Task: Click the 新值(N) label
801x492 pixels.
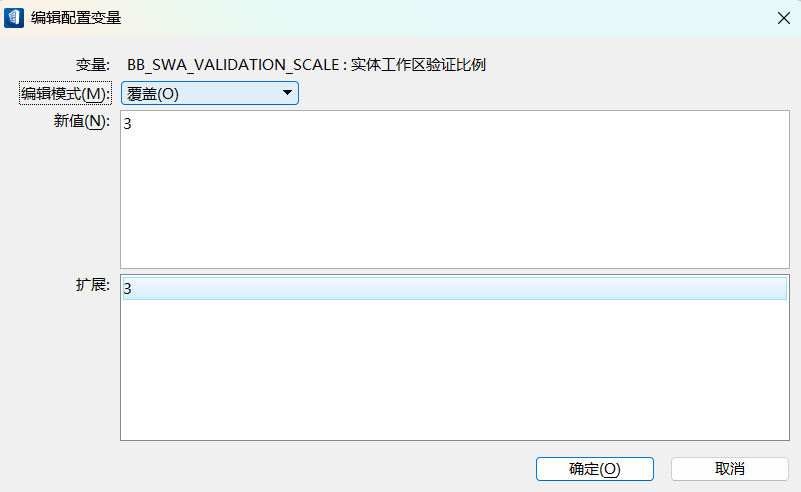Action: (x=82, y=121)
